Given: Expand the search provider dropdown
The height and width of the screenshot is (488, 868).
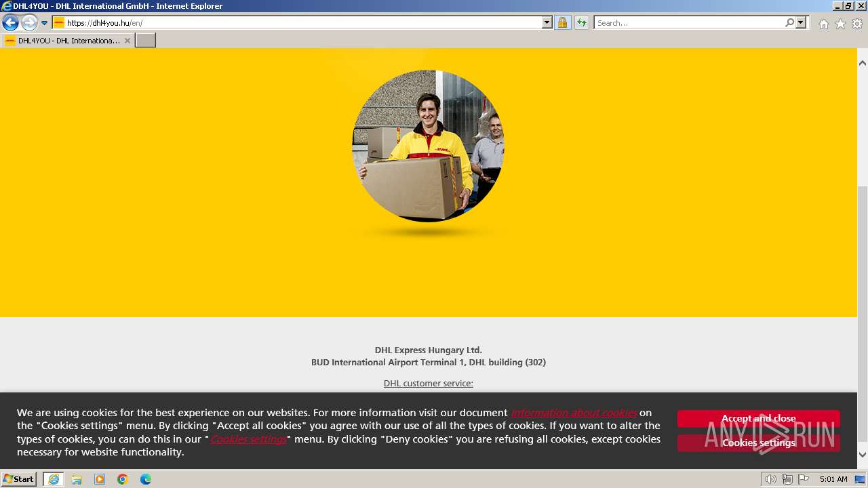Looking at the screenshot, I should point(802,23).
